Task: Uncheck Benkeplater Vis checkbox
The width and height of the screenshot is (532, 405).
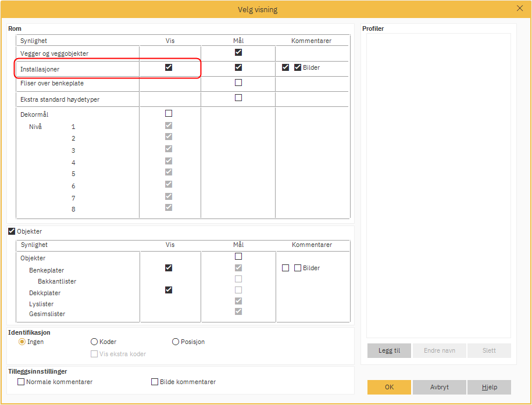Action: (169, 268)
